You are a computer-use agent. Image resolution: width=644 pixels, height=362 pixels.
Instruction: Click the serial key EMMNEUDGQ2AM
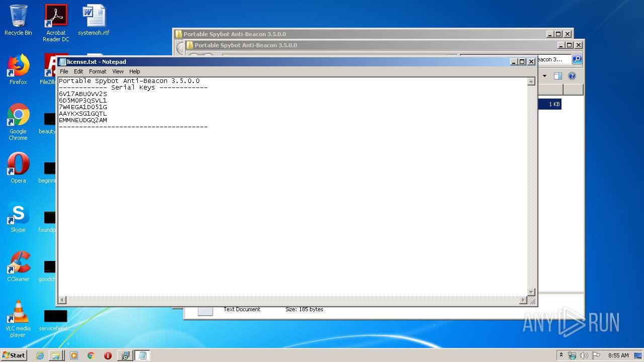pos(83,120)
